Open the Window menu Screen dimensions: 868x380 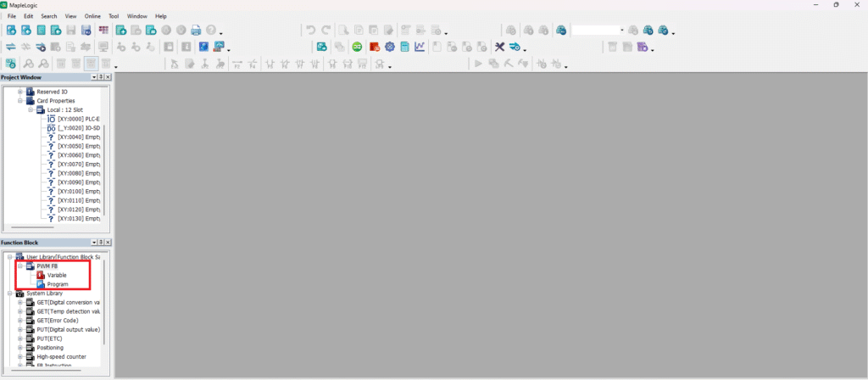[137, 16]
